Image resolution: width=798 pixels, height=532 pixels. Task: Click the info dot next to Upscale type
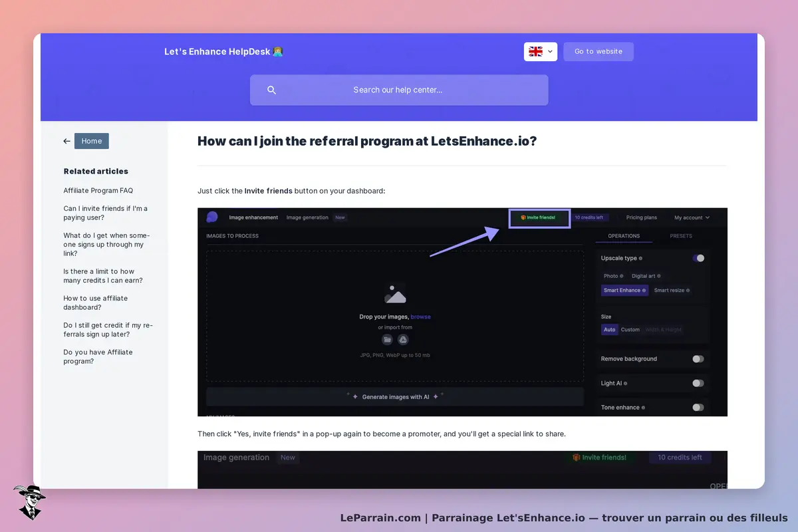coord(640,258)
